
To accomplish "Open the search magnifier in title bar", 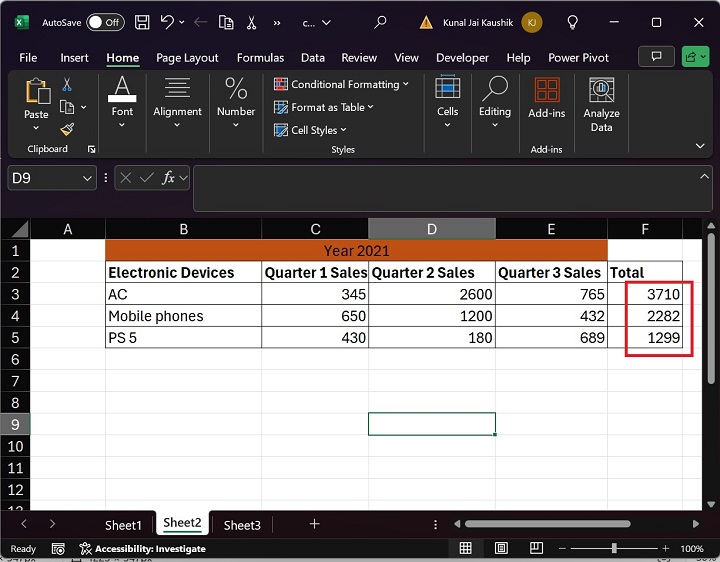I will click(x=380, y=21).
